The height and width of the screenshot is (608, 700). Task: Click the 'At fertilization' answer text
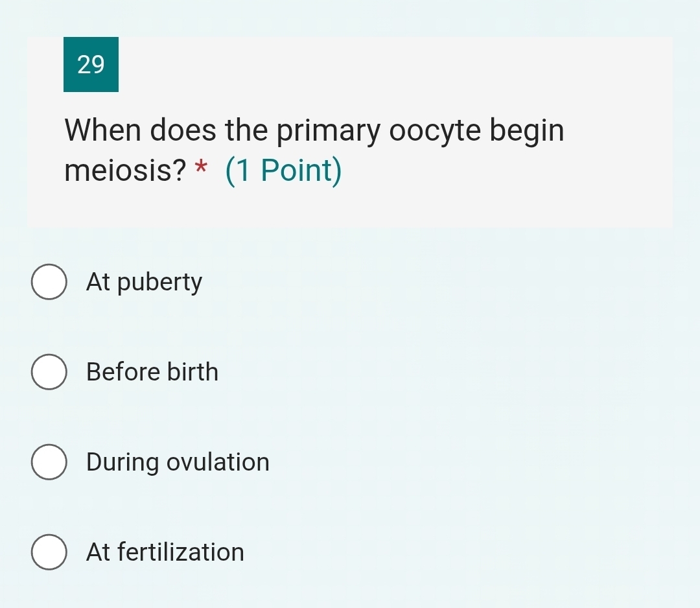coord(165,552)
